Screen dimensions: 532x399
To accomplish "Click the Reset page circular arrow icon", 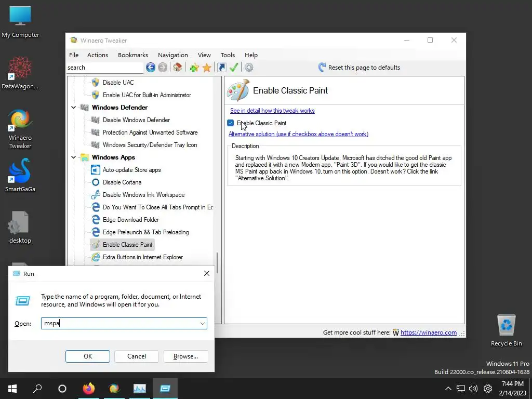I will (322, 67).
